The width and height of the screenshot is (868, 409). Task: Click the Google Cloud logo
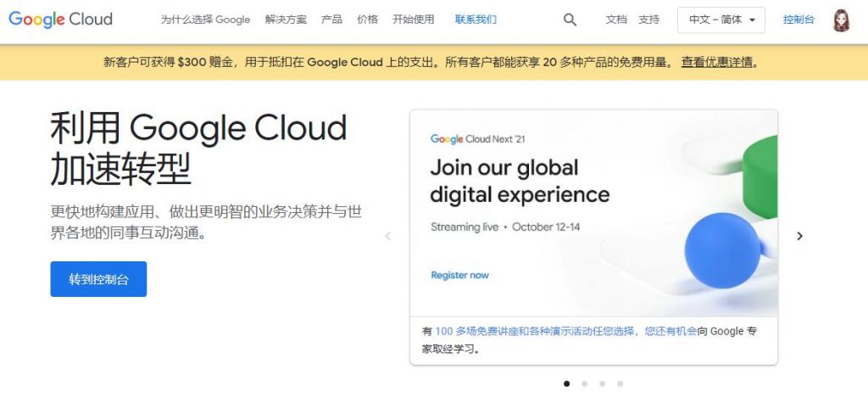61,20
